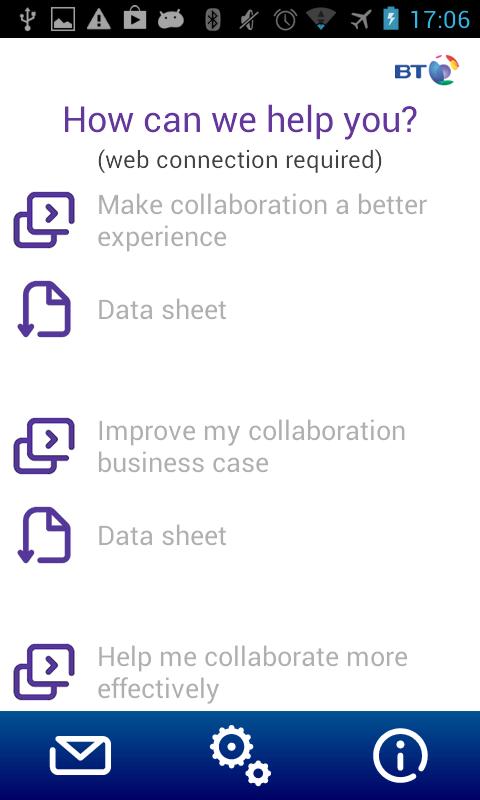Tap the battery charging status icon
The image size is (480, 800).
(x=391, y=19)
